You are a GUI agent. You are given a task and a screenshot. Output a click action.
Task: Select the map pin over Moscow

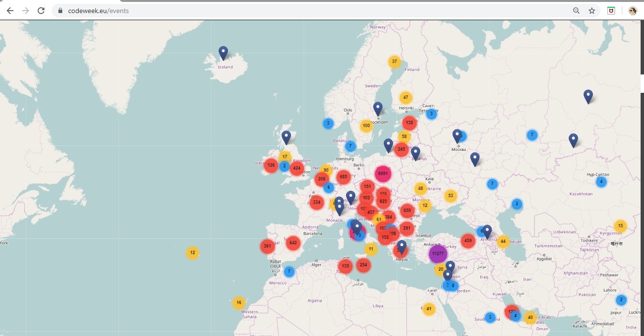click(x=457, y=136)
